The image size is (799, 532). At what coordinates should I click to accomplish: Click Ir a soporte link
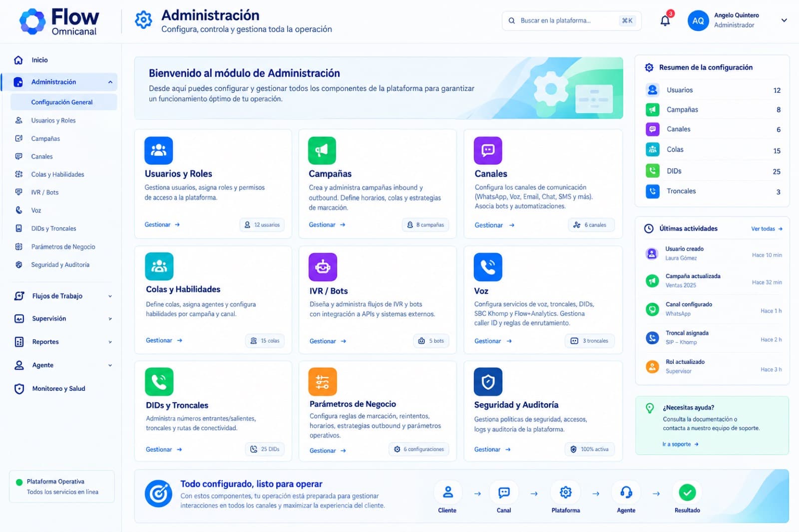coord(680,444)
